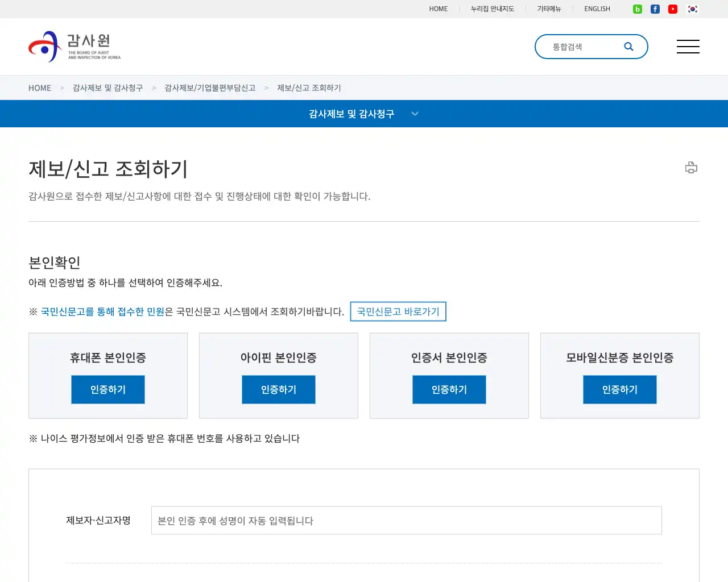This screenshot has height=582, width=728.
Task: Click the 제보자·신고자명 label
Action: click(x=98, y=521)
